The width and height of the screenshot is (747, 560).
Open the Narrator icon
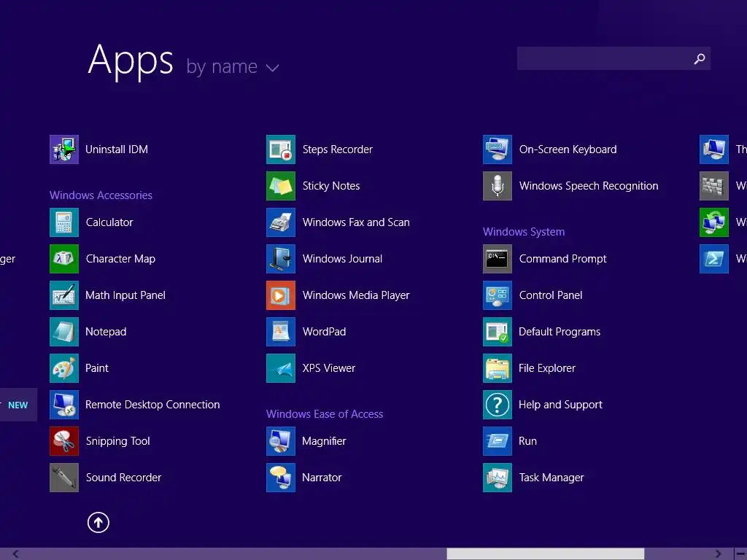click(281, 478)
